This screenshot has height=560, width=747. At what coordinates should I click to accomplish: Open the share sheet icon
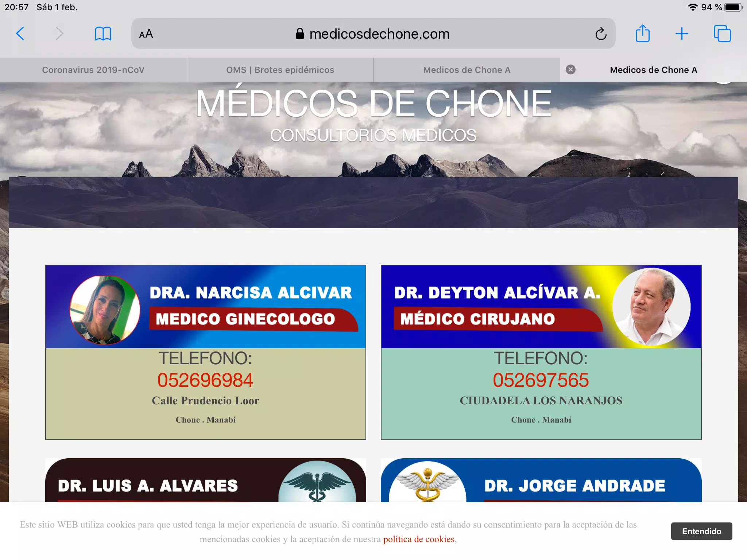642,33
